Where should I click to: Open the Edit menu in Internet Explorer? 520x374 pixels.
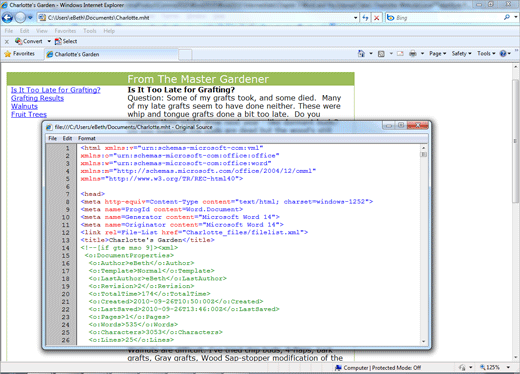tap(24, 31)
